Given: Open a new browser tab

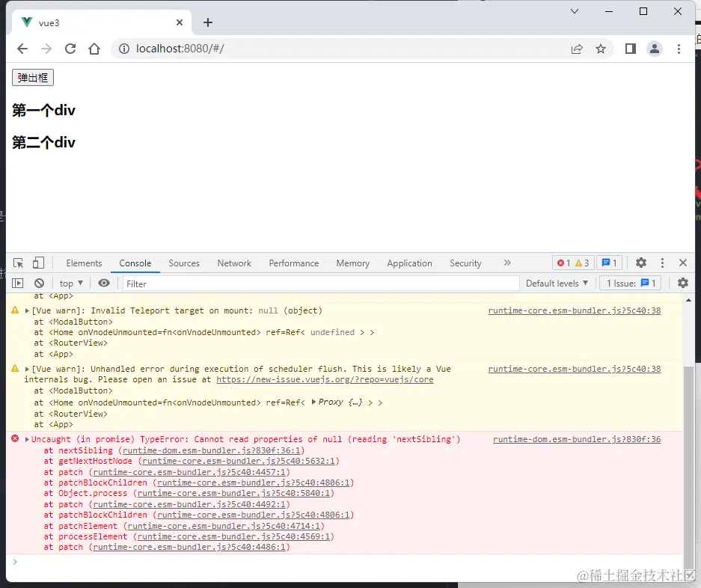Looking at the screenshot, I should pos(208,22).
